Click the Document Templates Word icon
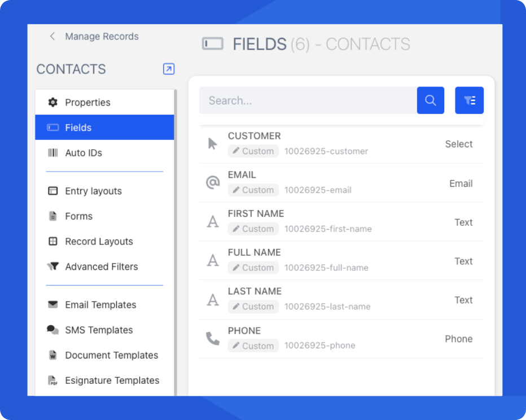The height and width of the screenshot is (420, 526). [52, 355]
